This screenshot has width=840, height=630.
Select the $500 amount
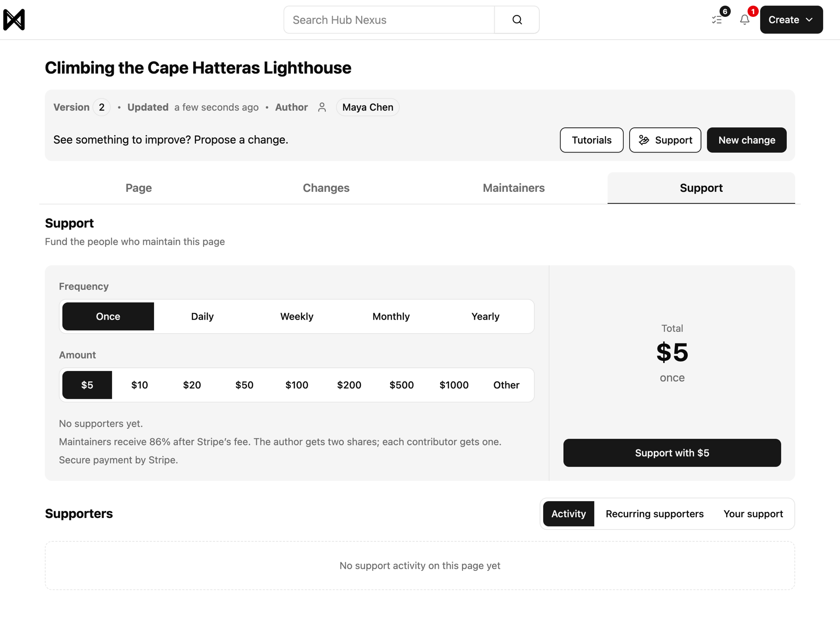coord(402,385)
